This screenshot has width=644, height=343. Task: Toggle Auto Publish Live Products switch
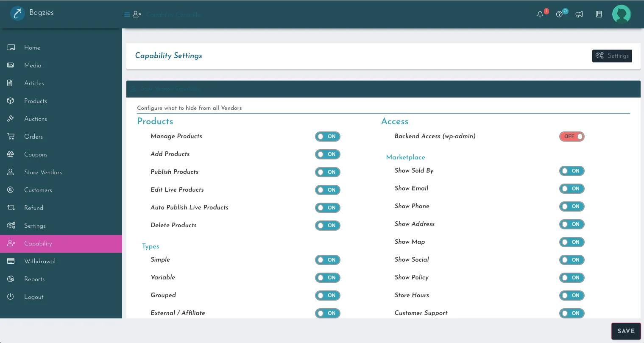pos(327,208)
